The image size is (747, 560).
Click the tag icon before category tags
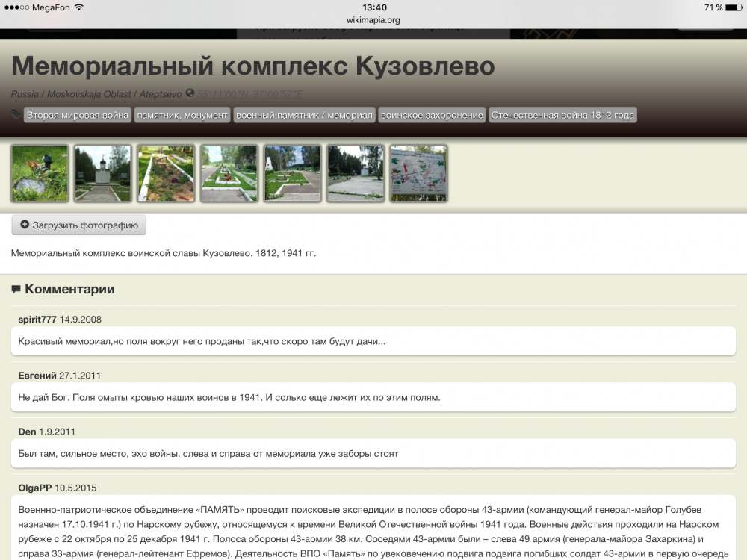coord(16,114)
